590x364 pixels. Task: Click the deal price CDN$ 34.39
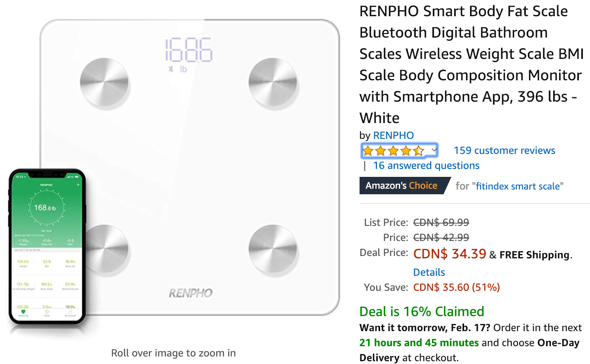click(449, 254)
